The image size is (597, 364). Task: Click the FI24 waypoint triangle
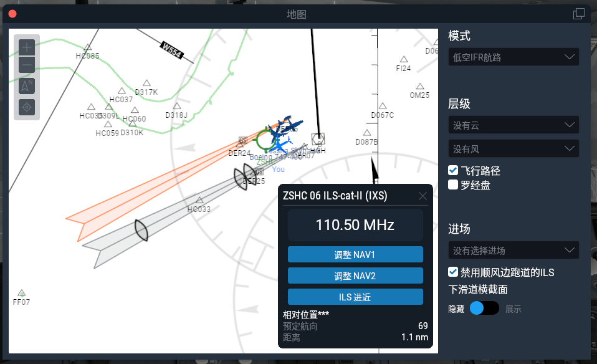pos(404,59)
